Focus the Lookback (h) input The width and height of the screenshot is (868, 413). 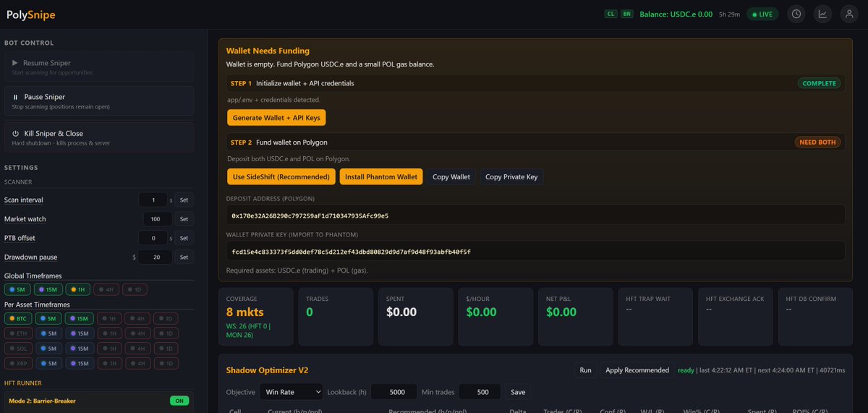coord(393,392)
